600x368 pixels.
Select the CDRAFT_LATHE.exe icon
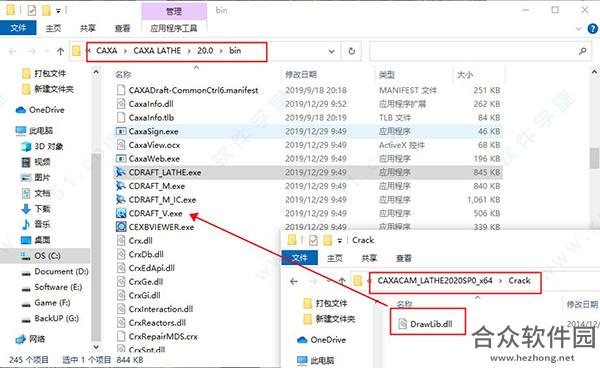121,173
